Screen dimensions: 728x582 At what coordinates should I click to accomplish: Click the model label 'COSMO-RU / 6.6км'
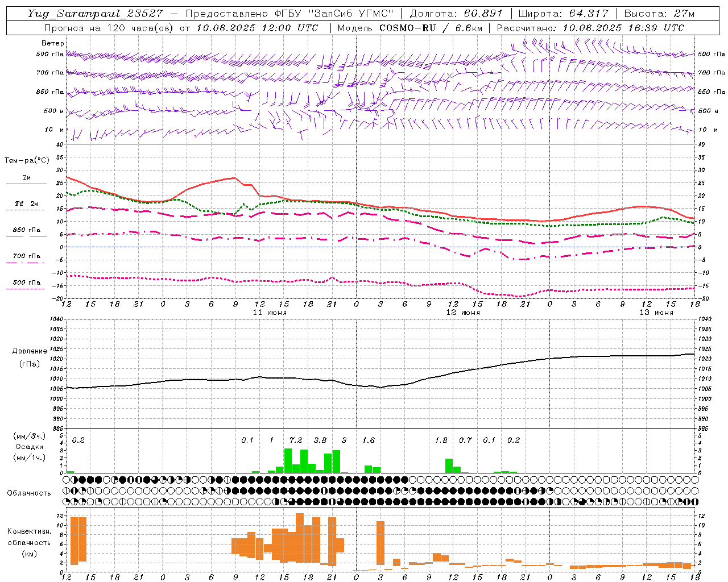[431, 28]
